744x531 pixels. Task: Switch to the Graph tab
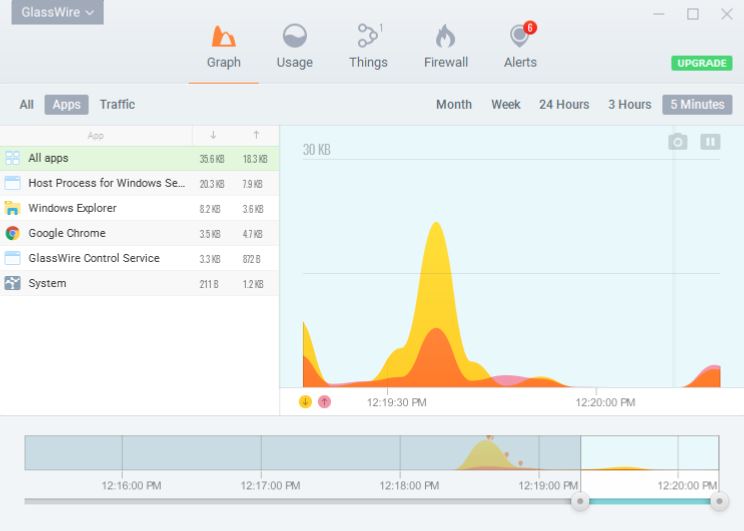(223, 47)
